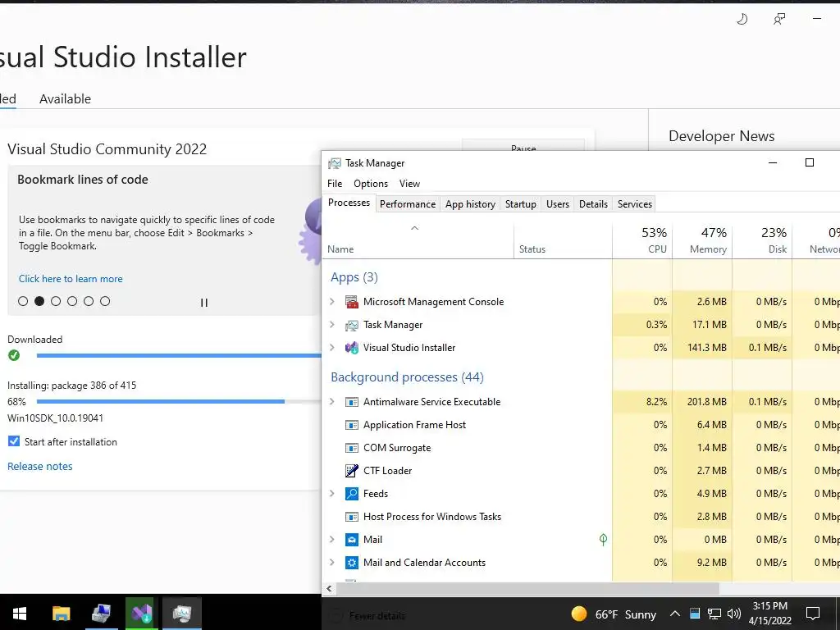Open File Explorer from the taskbar
Screen dimensions: 840x630
click(61, 613)
